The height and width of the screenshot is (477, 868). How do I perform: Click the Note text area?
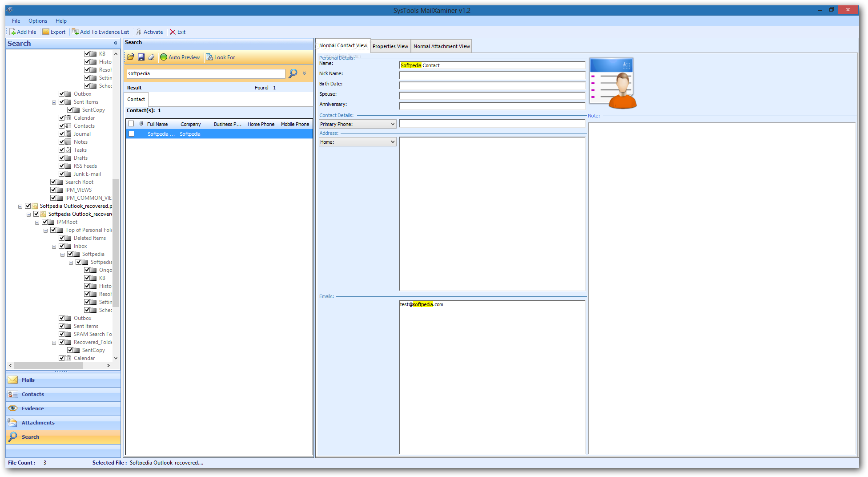click(x=722, y=288)
